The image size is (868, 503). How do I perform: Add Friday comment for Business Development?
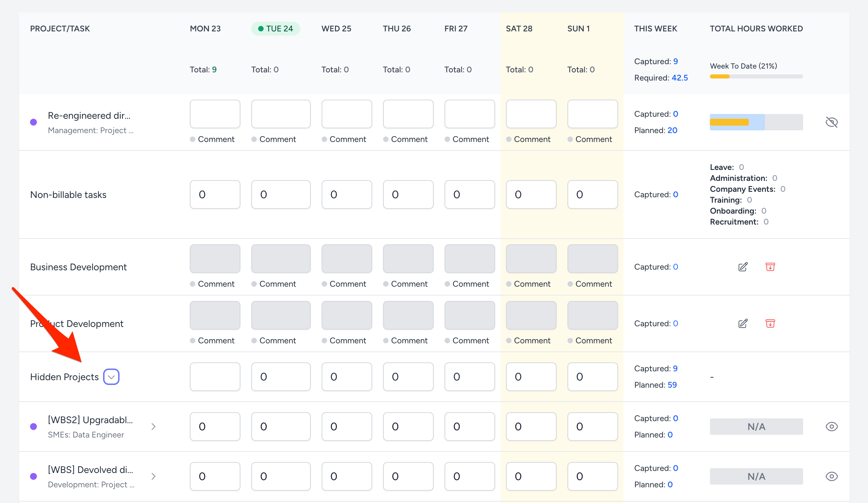(x=467, y=284)
